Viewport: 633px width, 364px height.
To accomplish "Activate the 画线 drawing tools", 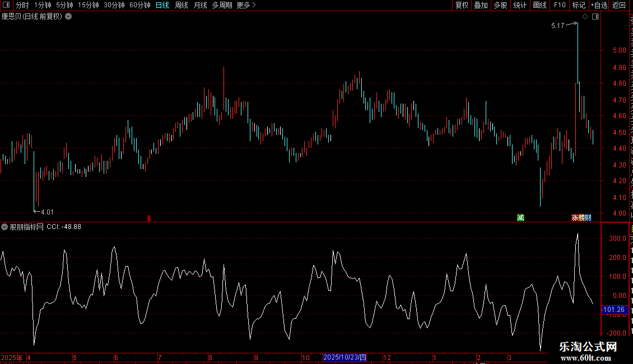I will [539, 5].
